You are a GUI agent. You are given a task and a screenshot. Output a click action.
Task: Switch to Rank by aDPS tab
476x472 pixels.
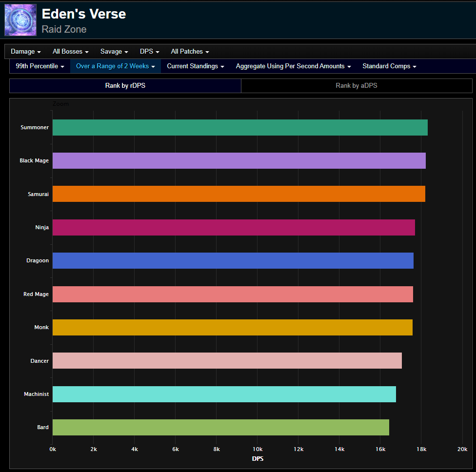pyautogui.click(x=357, y=86)
